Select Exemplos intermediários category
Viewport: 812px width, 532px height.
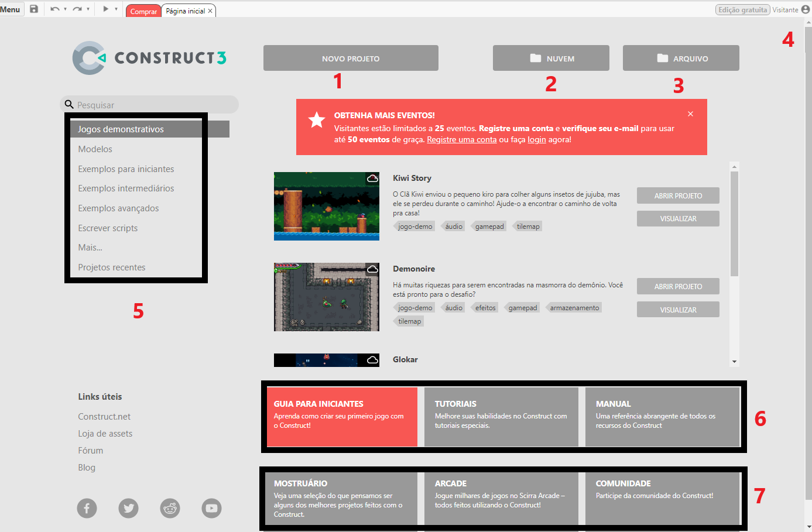[x=126, y=188]
